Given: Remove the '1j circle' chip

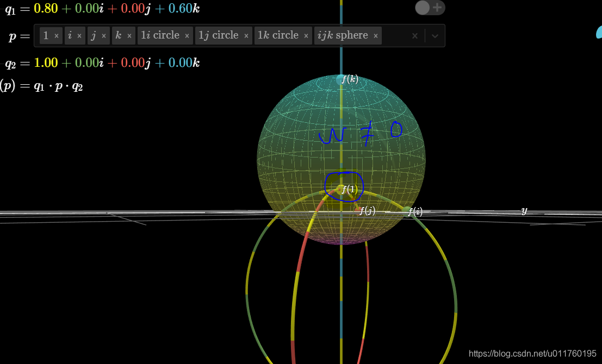Looking at the screenshot, I should [246, 36].
